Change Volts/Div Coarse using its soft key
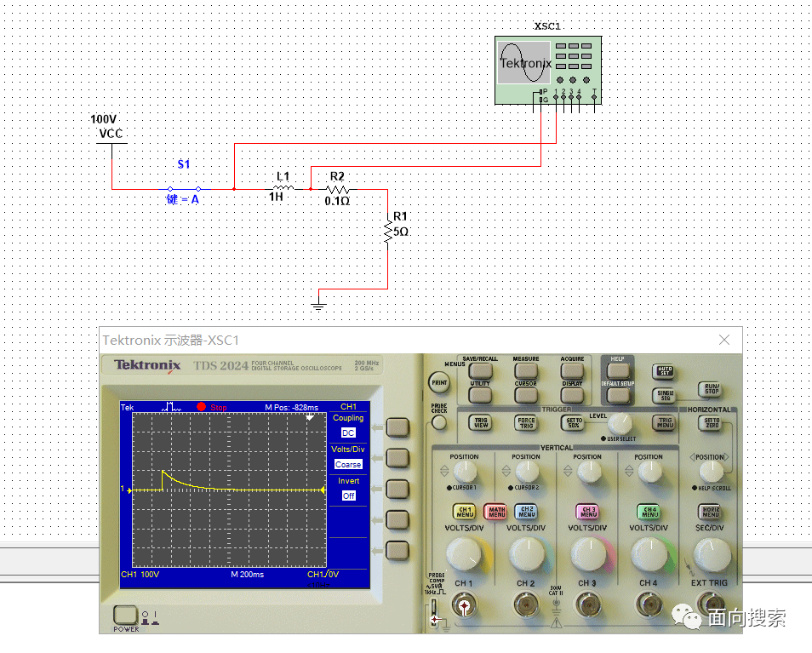812x653 pixels. 397,458
